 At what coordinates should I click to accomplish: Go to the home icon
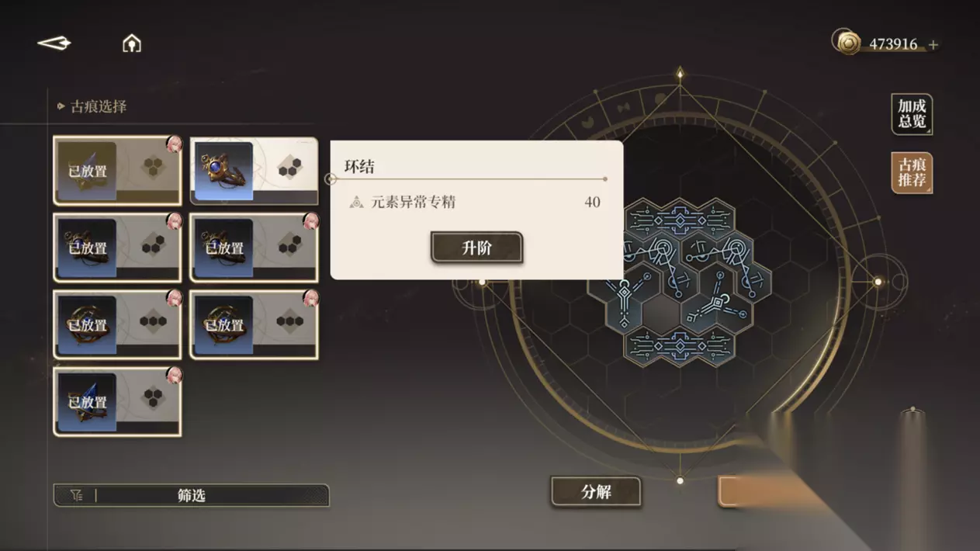pyautogui.click(x=132, y=43)
